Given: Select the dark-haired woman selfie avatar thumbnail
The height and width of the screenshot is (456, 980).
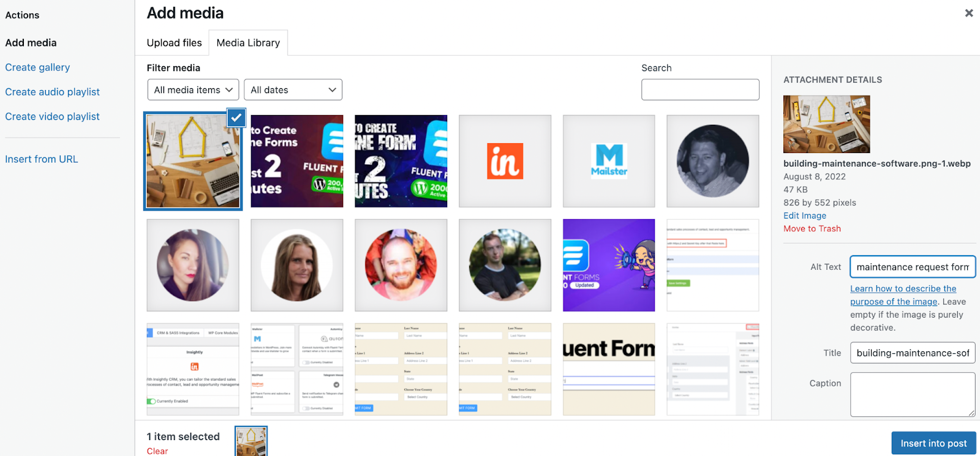Looking at the screenshot, I should (193, 265).
